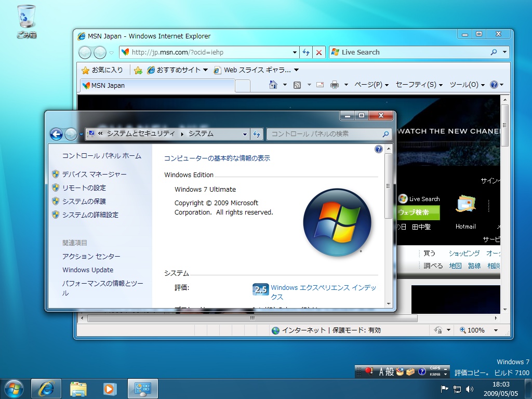This screenshot has width=532, height=399.
Task: Open アクション センター link
Action: [91, 257]
